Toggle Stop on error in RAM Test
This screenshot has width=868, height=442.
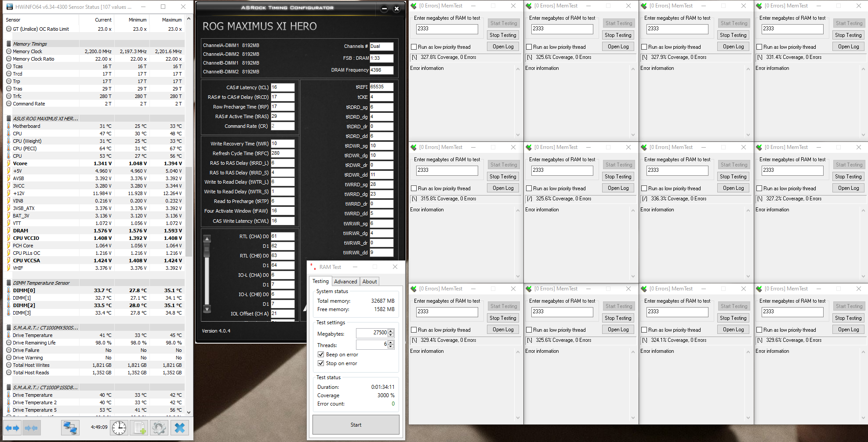click(321, 363)
